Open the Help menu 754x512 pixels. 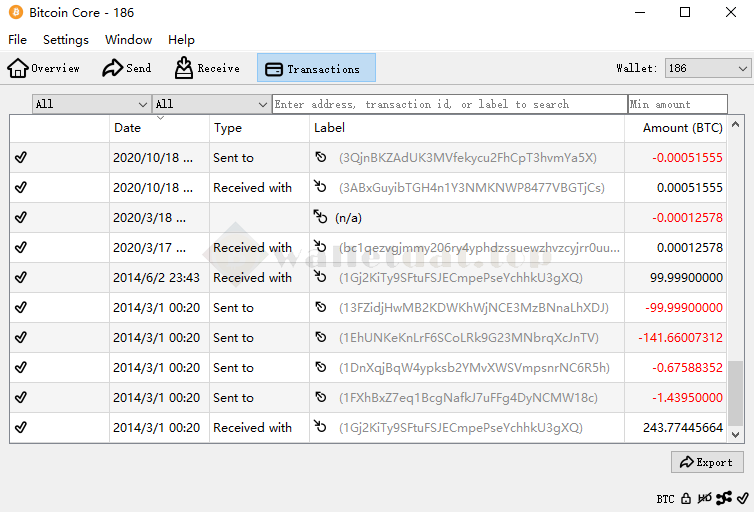(181, 40)
